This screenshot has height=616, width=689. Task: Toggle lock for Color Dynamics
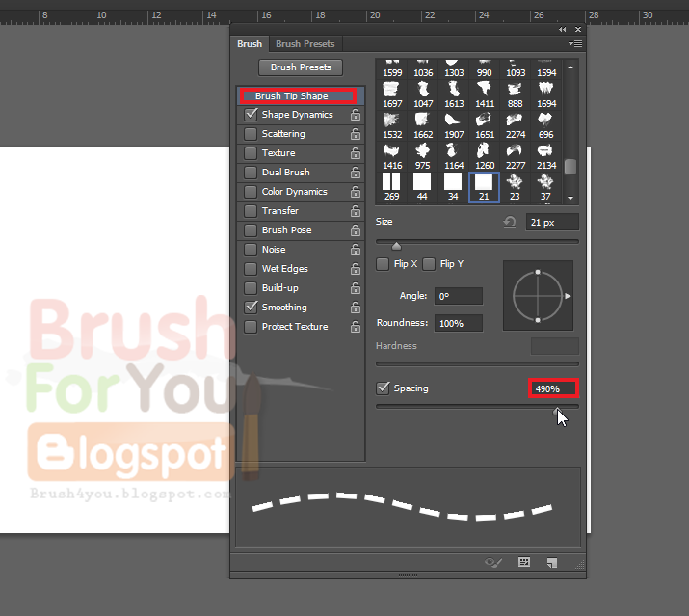point(356,192)
